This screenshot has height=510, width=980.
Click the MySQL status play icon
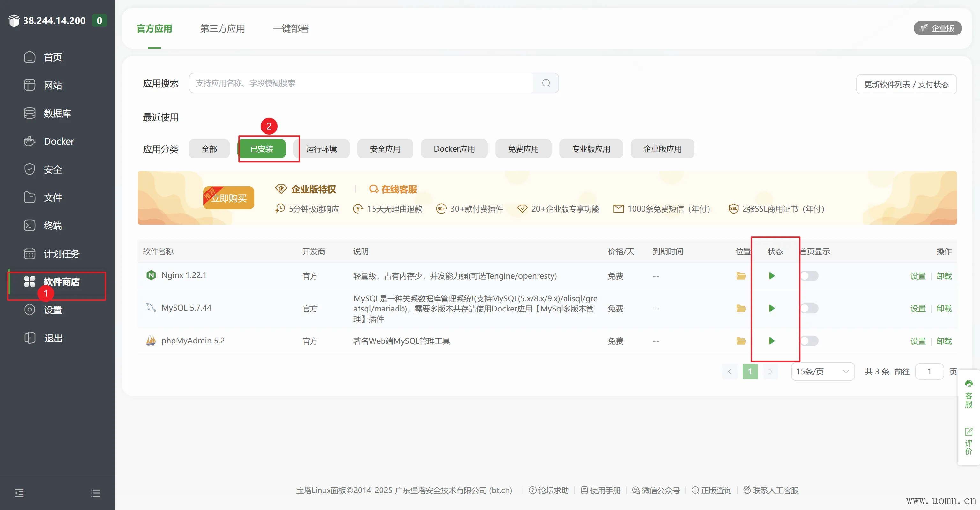771,308
